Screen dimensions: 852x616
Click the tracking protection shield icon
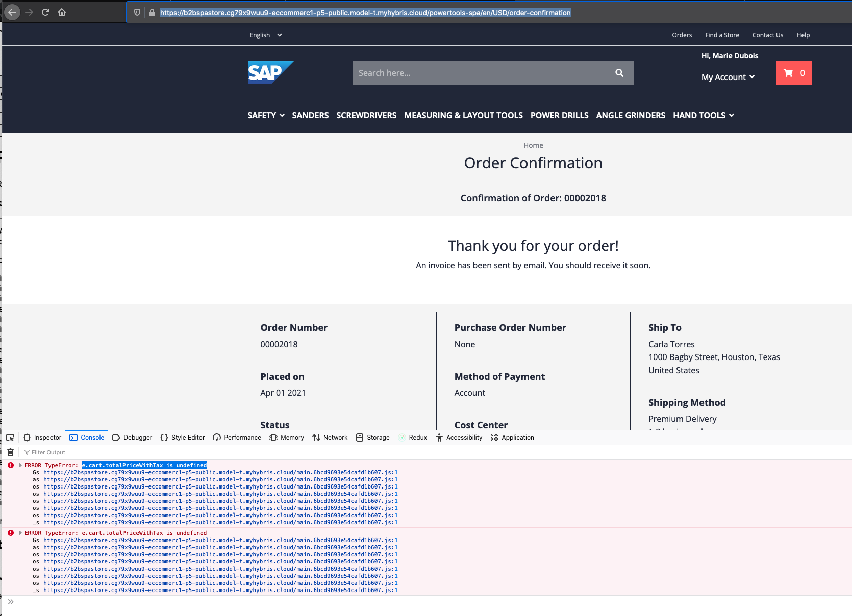[x=136, y=12]
